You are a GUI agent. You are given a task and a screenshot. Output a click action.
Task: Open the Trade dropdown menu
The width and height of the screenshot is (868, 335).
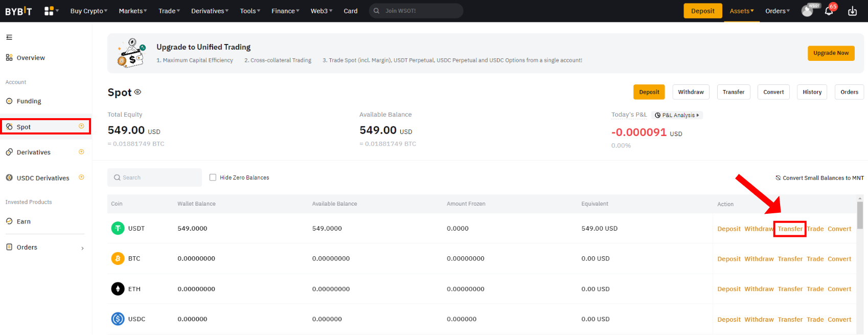tap(169, 11)
